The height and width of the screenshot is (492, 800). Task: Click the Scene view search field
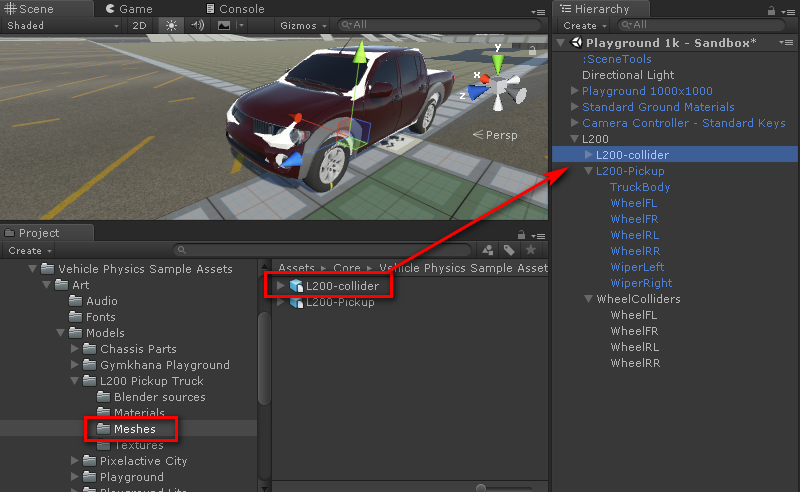(x=439, y=25)
